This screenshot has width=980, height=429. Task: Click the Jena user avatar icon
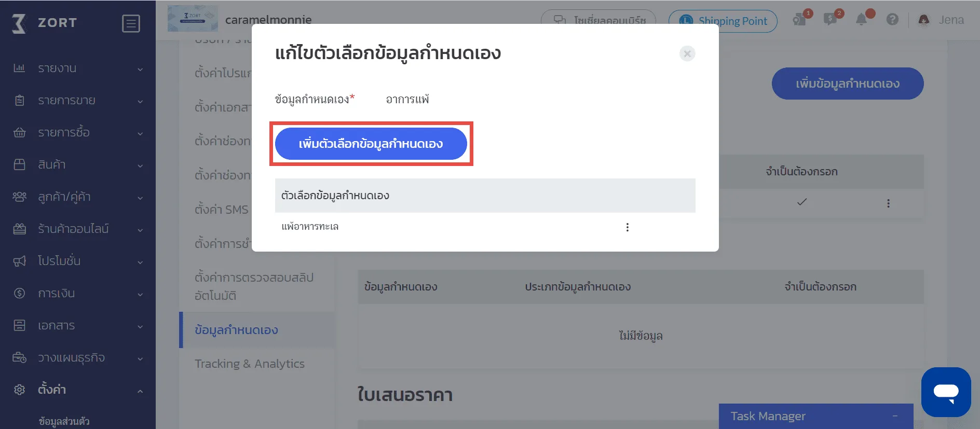coord(924,20)
